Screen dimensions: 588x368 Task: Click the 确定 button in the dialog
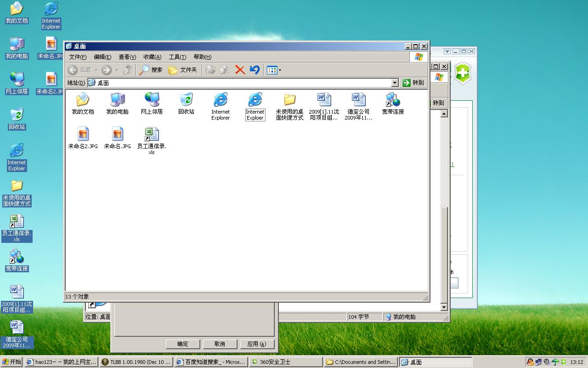point(182,344)
